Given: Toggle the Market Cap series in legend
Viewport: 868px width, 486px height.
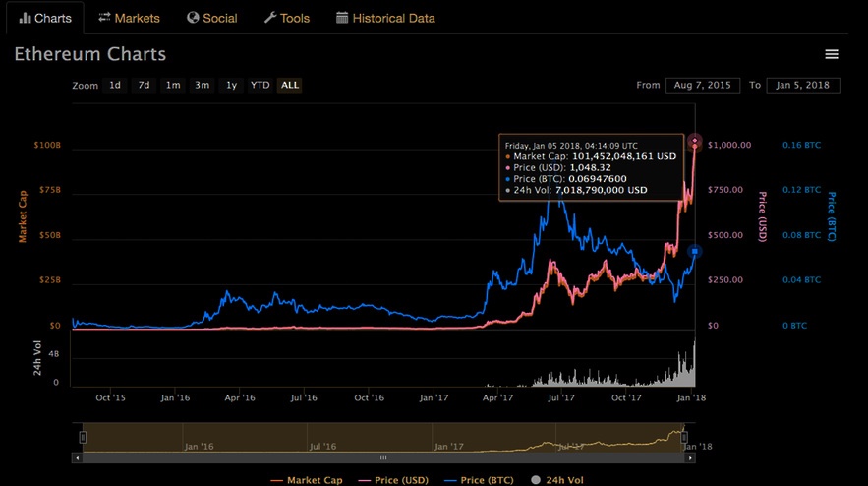Looking at the screenshot, I should click(x=307, y=480).
